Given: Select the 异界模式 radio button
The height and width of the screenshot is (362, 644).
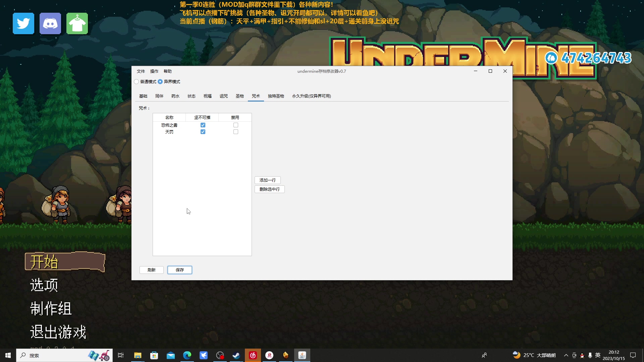Looking at the screenshot, I should pos(160,82).
